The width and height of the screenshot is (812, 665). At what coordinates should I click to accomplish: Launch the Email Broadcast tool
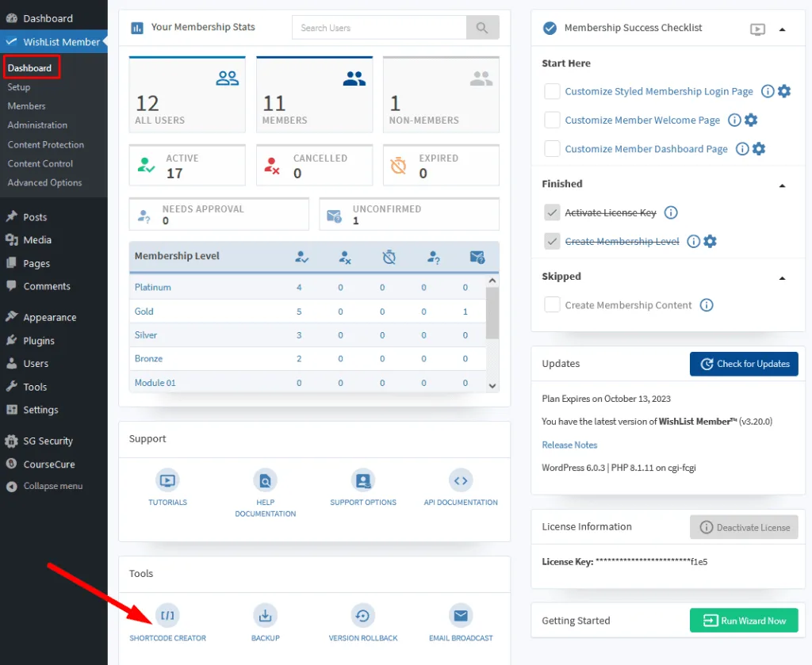(x=460, y=615)
